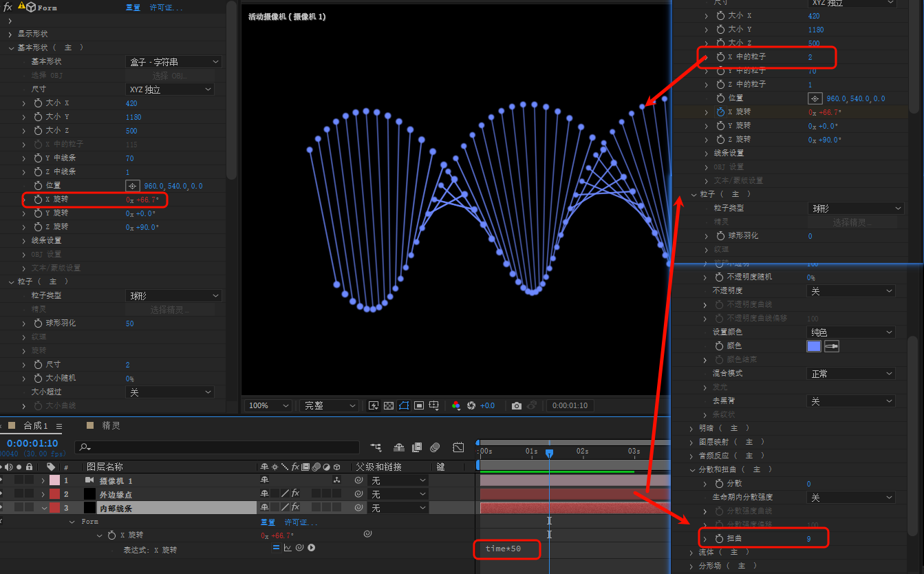Image resolution: width=924 pixels, height=574 pixels.
Task: Open the expression language menu play icon
Action: click(x=312, y=548)
